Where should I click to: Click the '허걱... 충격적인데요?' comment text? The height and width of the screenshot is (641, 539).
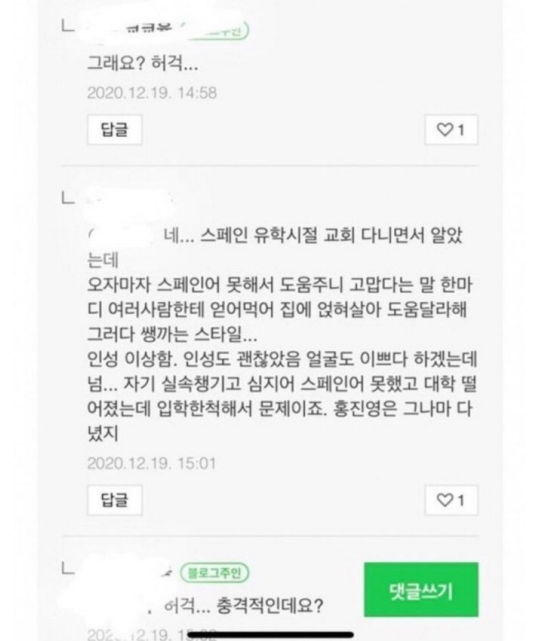pyautogui.click(x=243, y=605)
